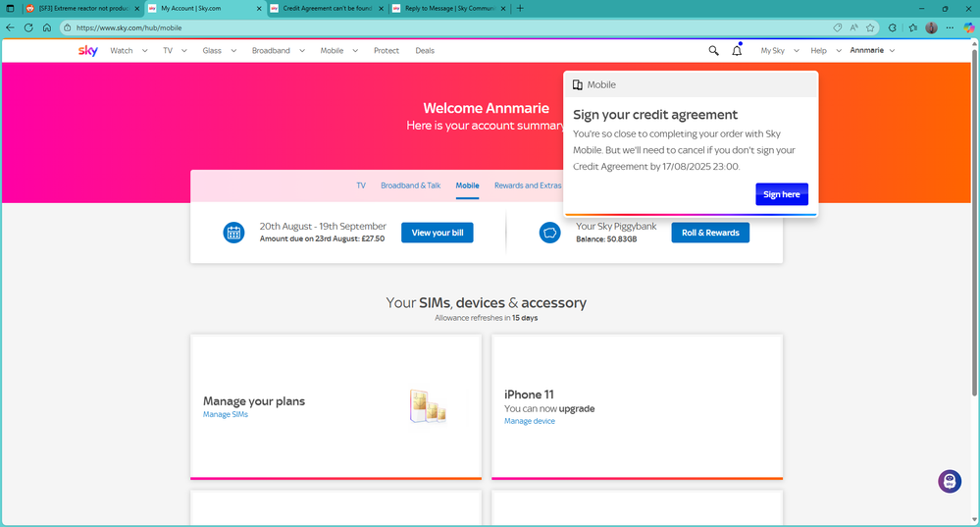Add page to favorites star icon
This screenshot has height=527, width=980.
(870, 27)
